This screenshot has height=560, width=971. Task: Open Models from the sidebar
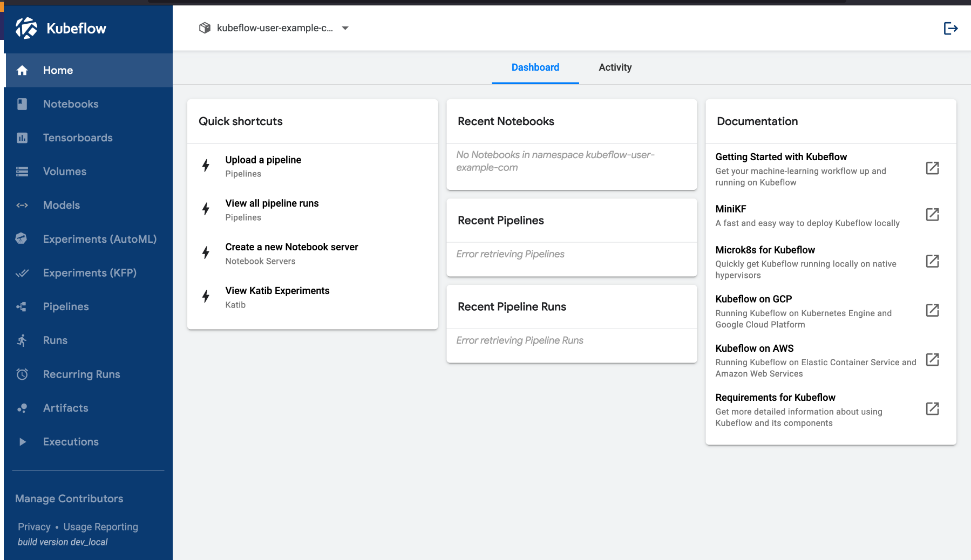(x=89, y=205)
